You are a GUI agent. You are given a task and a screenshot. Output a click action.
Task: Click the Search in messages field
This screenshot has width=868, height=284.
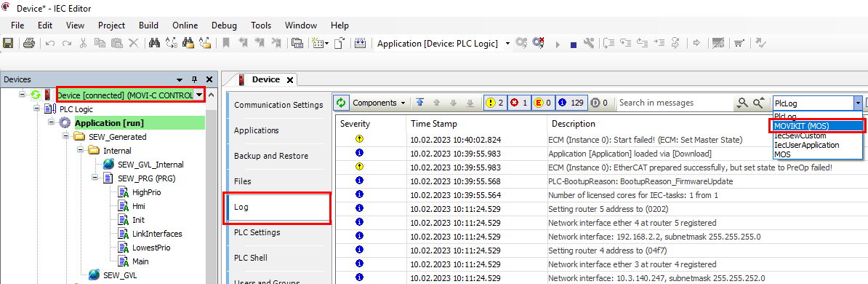tap(675, 103)
